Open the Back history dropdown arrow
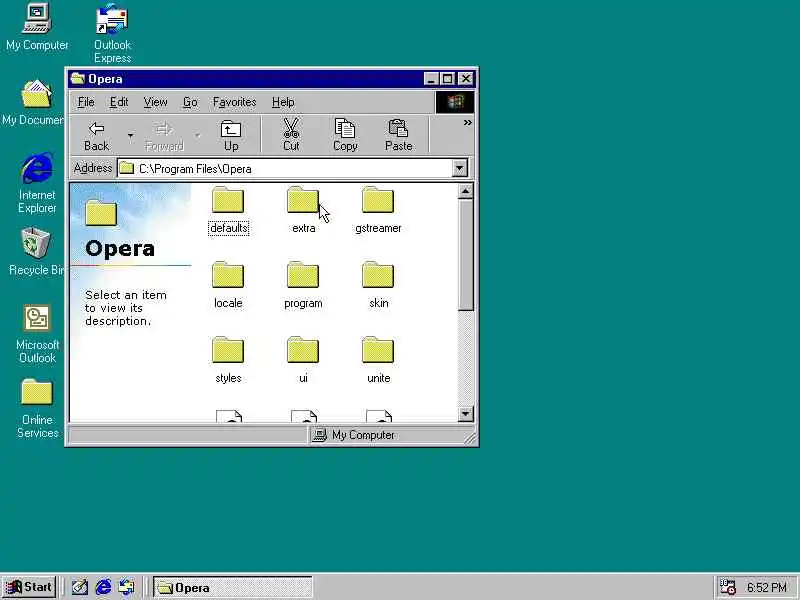The width and height of the screenshot is (800, 600). [x=131, y=135]
